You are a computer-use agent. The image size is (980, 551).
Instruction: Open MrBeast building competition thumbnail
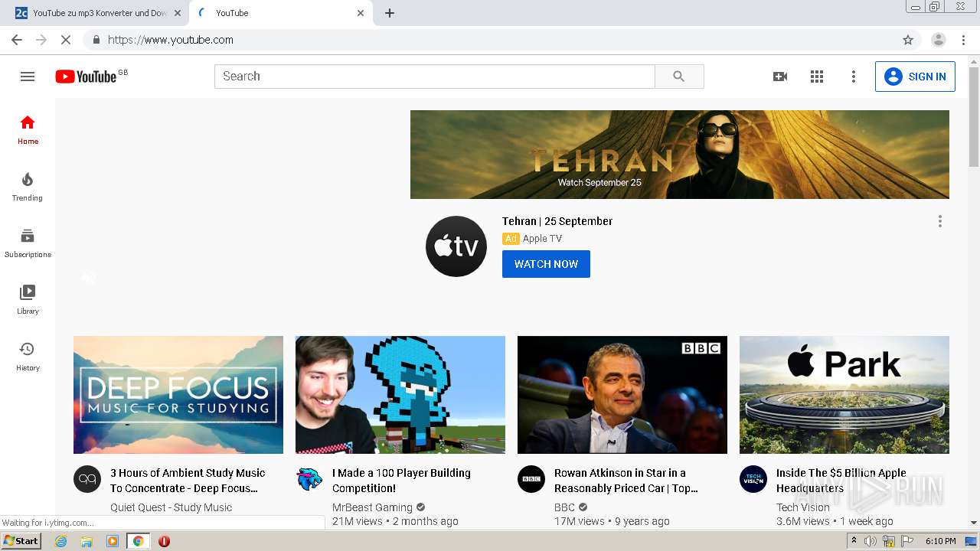tap(400, 395)
